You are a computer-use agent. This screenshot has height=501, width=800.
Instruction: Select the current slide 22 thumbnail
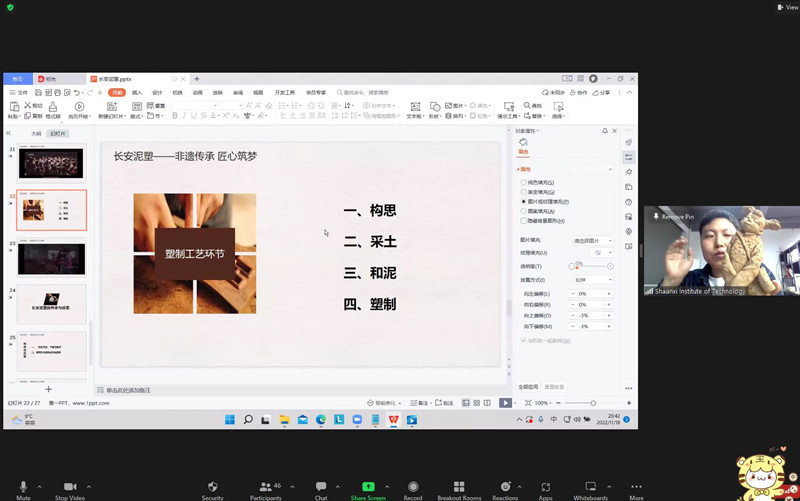point(51,210)
